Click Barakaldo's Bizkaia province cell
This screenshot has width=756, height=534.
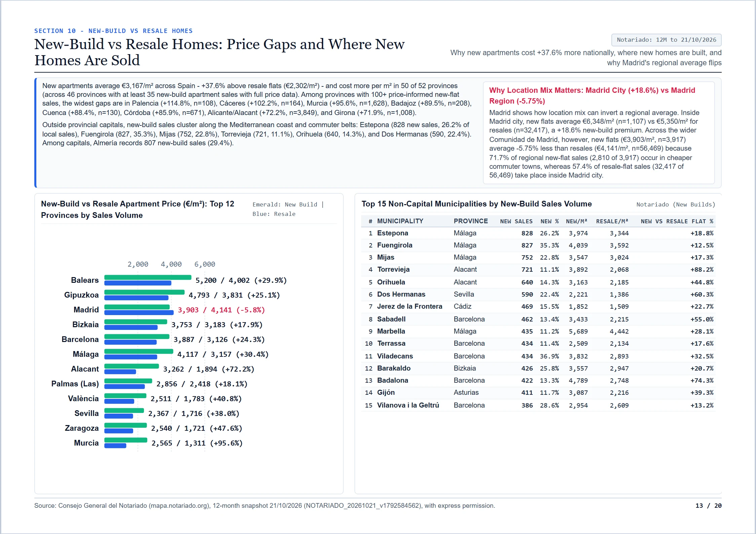(x=465, y=368)
